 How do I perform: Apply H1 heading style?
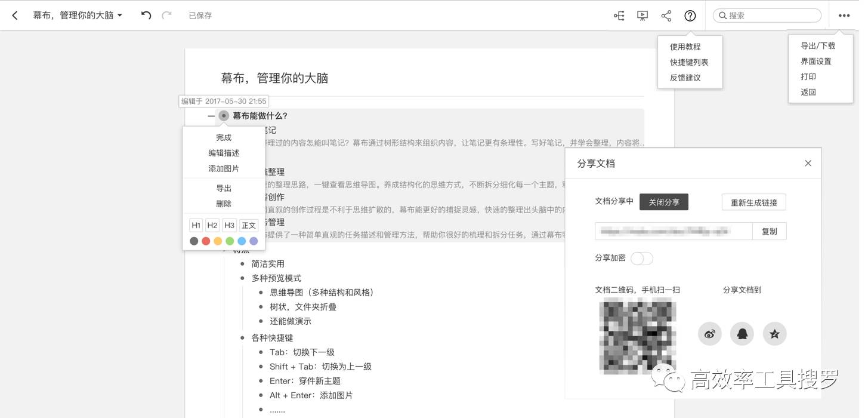click(x=196, y=225)
